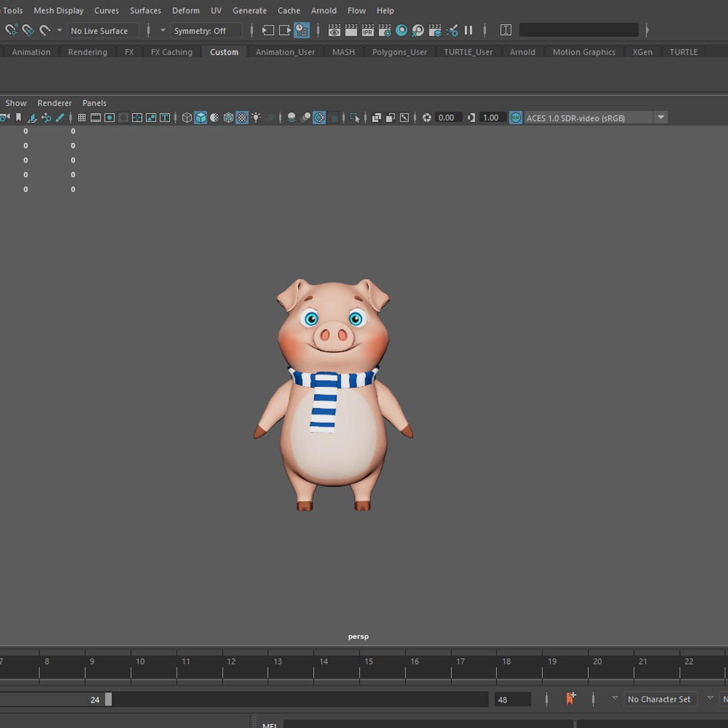The image size is (728, 728).
Task: Toggle the construction history icon
Action: tap(302, 30)
